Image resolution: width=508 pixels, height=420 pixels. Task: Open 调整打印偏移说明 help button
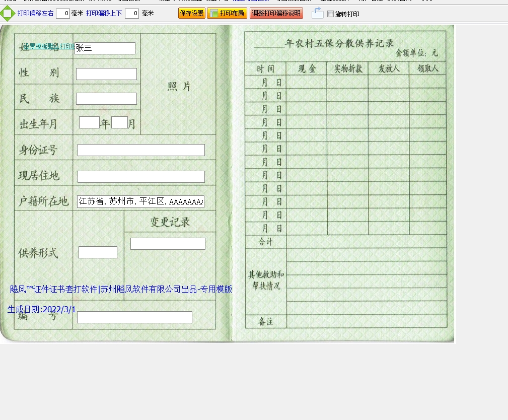coord(276,14)
